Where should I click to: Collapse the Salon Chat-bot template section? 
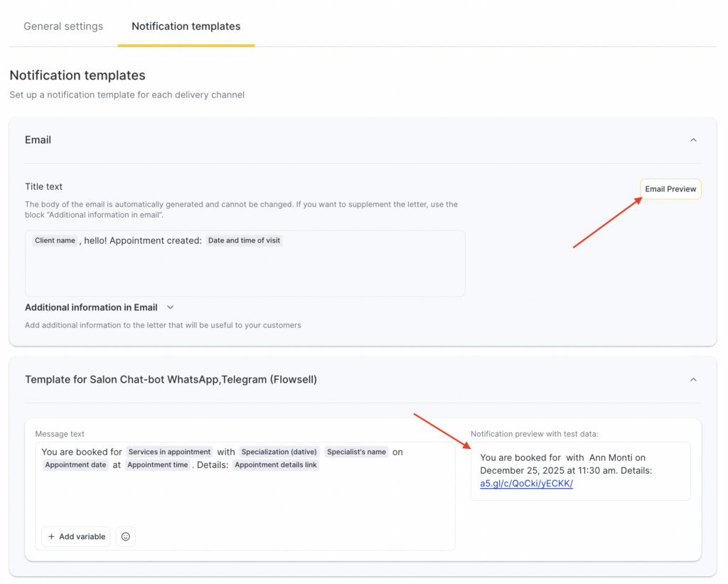[693, 380]
